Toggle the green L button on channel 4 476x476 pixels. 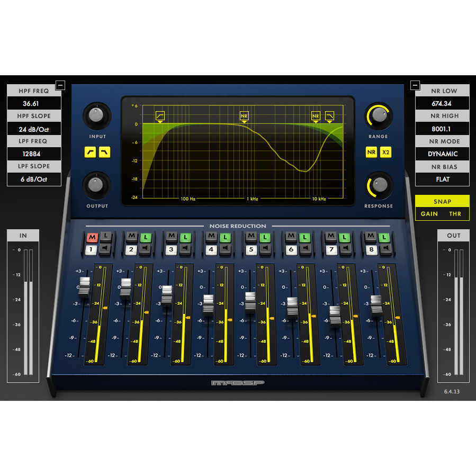pyautogui.click(x=225, y=236)
